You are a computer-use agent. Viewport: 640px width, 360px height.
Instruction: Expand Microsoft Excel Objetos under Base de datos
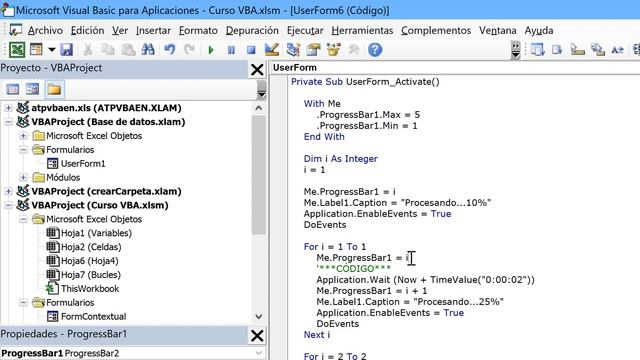[x=23, y=136]
